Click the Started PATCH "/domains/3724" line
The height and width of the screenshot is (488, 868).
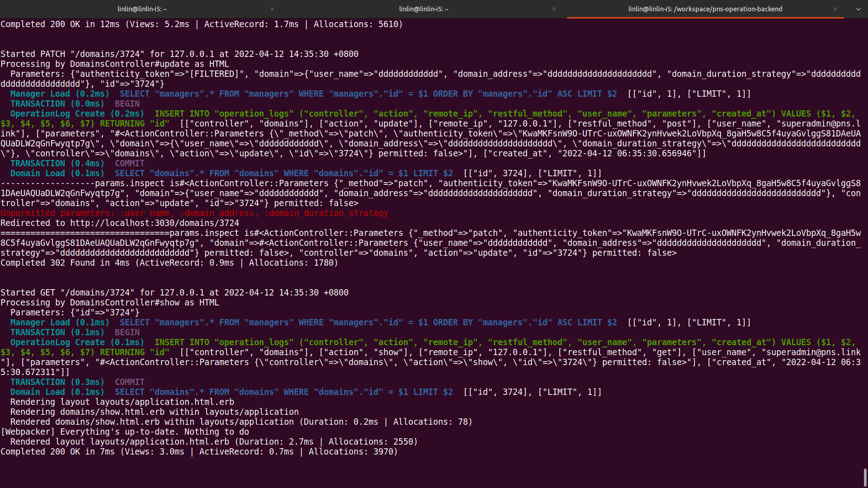(x=179, y=54)
